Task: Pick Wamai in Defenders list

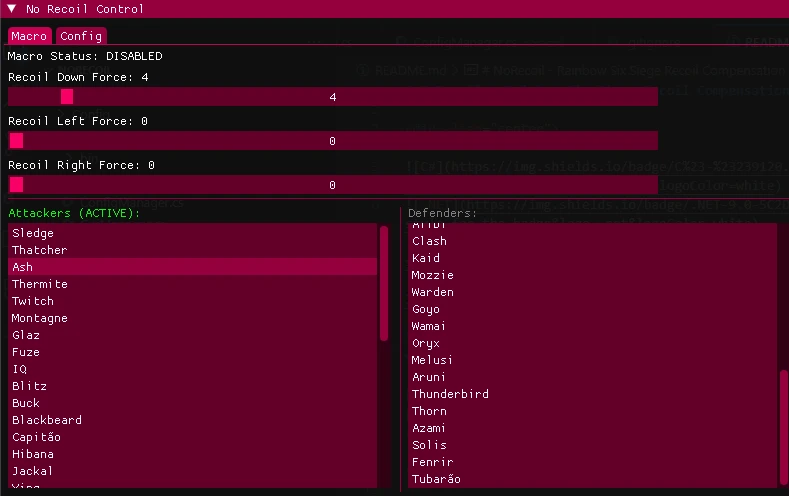Action: pos(592,326)
